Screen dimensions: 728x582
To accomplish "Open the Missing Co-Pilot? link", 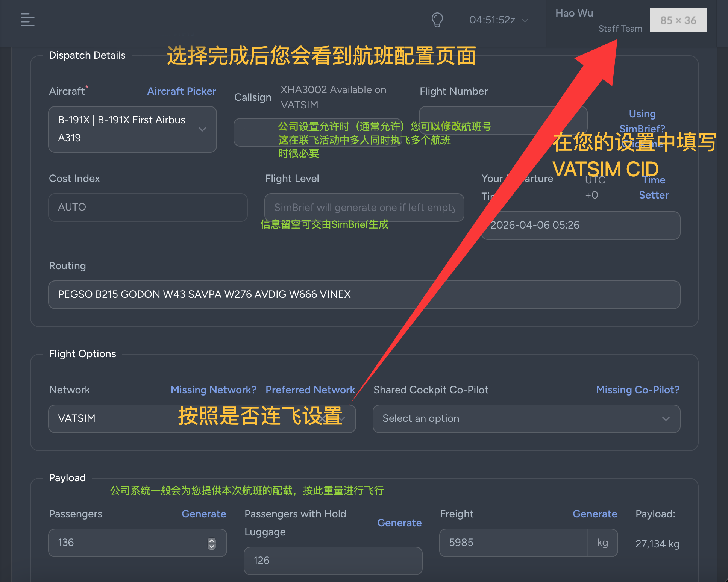I will pos(638,390).
